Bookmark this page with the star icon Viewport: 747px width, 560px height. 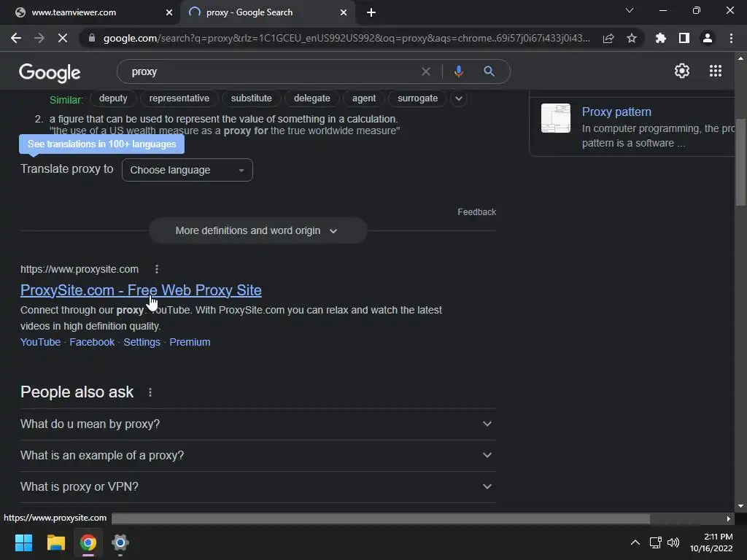632,38
